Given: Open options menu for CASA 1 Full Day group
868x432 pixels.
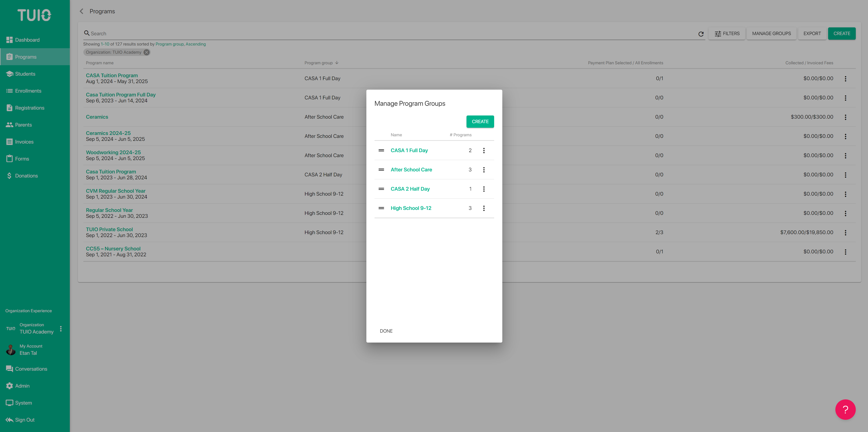Looking at the screenshot, I should [x=484, y=151].
